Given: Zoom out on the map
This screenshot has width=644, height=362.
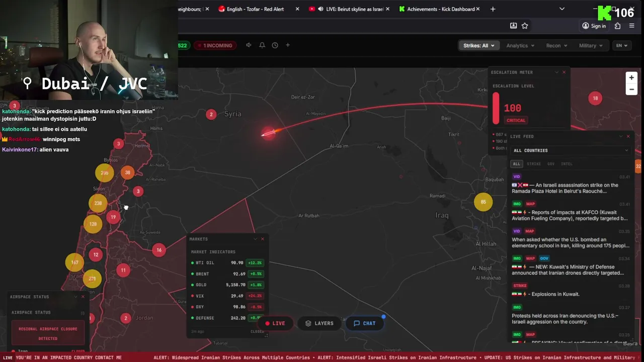Looking at the screenshot, I should pos(631,89).
